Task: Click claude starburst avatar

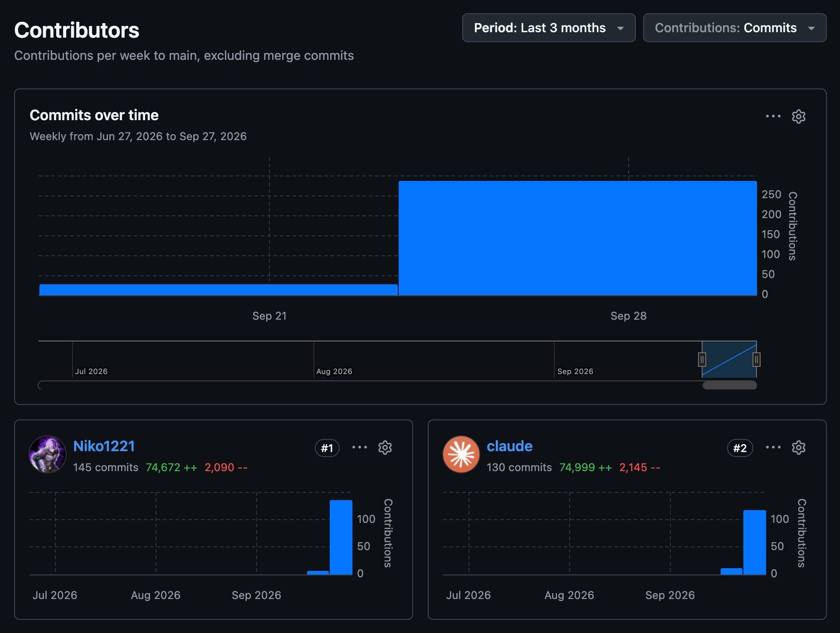Action: tap(461, 454)
